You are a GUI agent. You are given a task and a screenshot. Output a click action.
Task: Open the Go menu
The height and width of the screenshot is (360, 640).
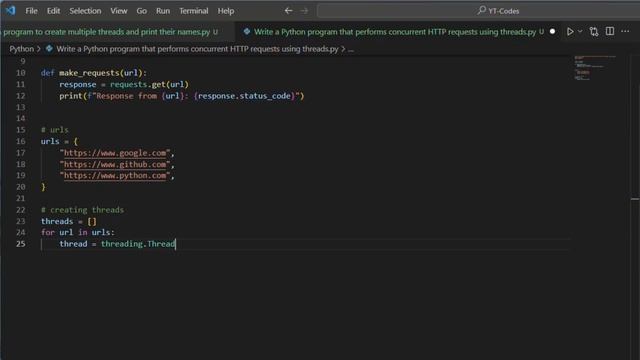pos(142,11)
